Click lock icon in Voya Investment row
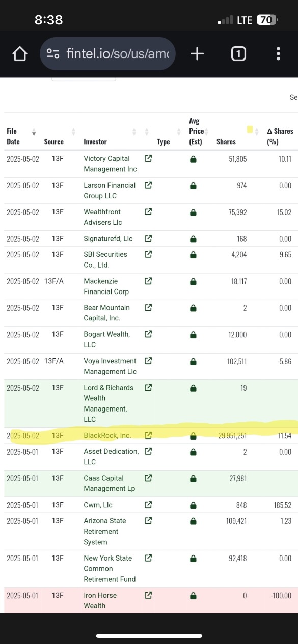This screenshot has width=298, height=644. pyautogui.click(x=193, y=362)
